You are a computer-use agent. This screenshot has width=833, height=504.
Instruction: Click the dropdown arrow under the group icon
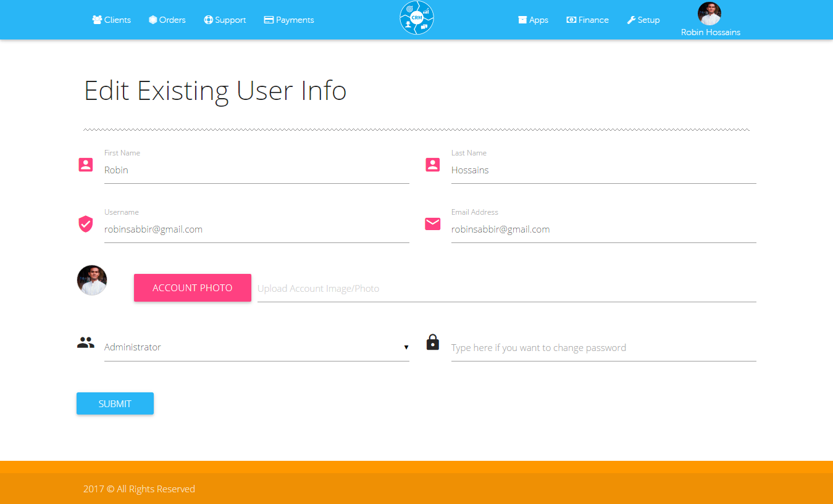point(406,347)
